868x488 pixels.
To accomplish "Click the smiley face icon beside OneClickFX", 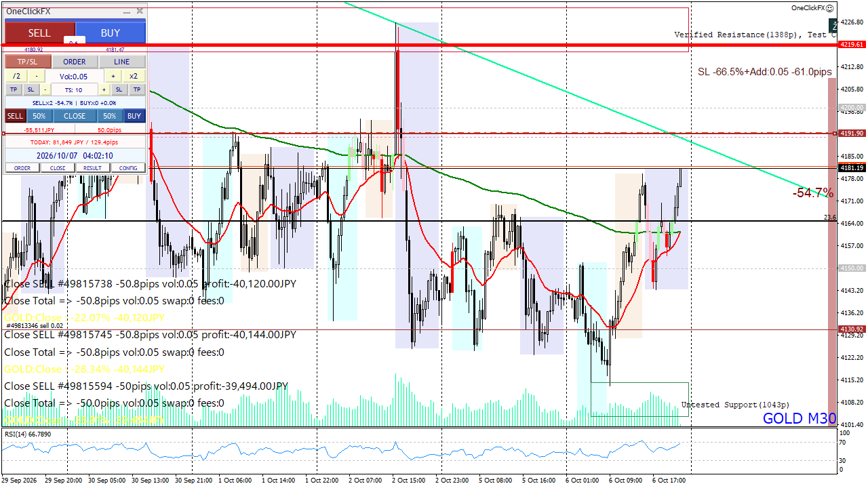I will 830,8.
